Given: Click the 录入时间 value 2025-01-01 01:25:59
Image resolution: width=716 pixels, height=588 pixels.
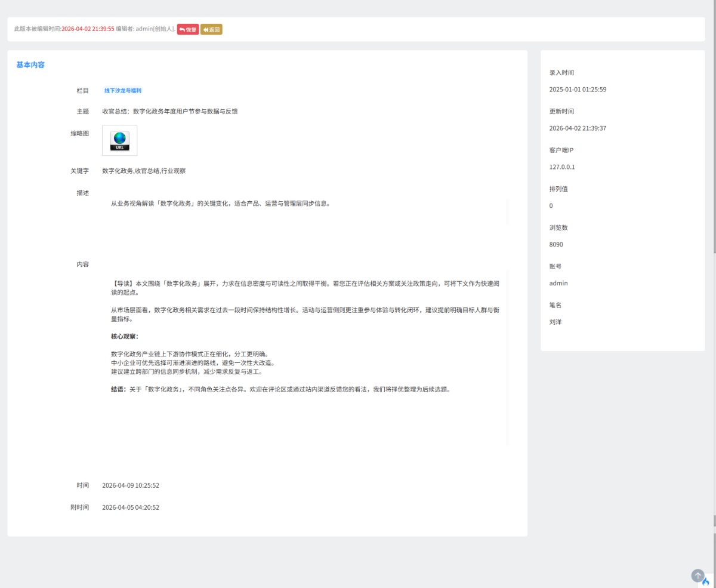Looking at the screenshot, I should (578, 90).
